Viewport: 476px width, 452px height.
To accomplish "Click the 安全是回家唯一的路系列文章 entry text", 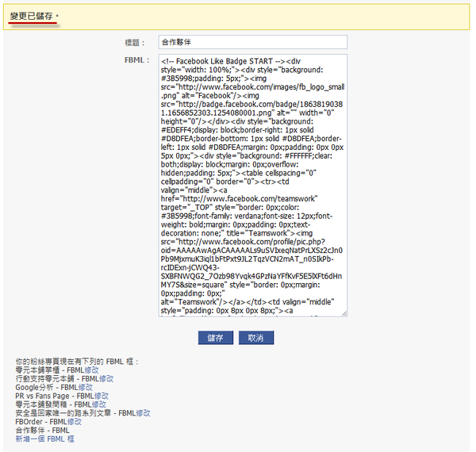I will coord(75,413).
